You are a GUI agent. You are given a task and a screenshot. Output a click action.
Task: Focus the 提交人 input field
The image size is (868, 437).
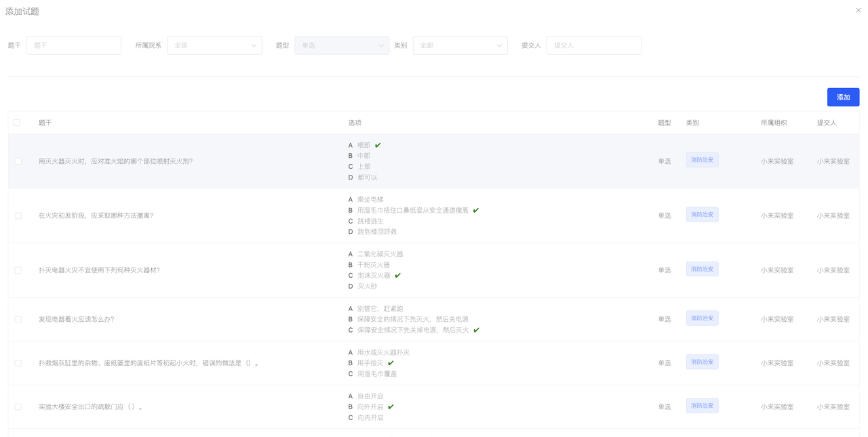594,45
